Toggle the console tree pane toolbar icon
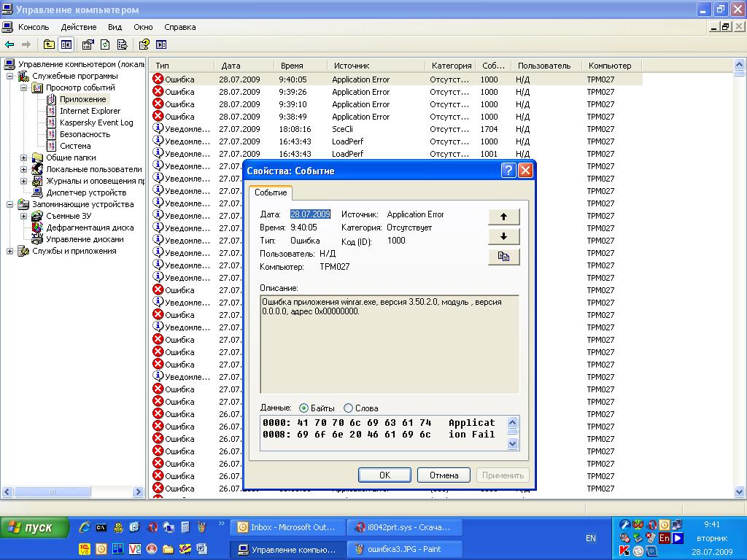 (x=66, y=44)
